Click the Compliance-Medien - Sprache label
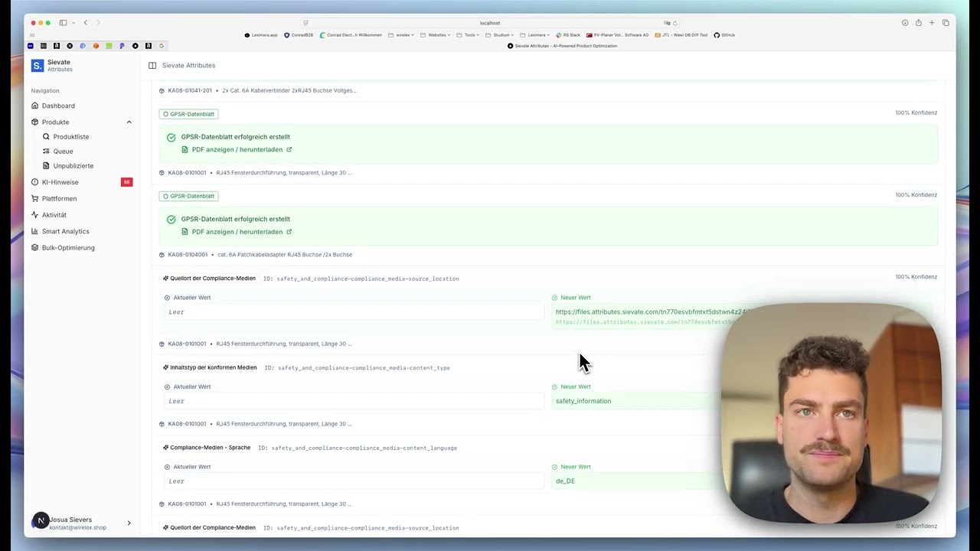The width and height of the screenshot is (980, 551). pos(210,448)
